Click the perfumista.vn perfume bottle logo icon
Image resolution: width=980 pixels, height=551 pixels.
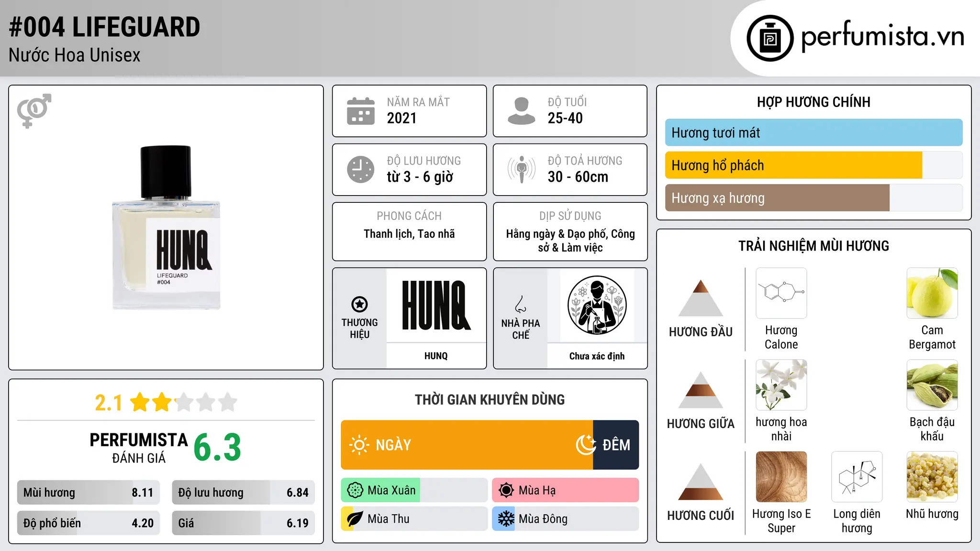[x=770, y=38]
